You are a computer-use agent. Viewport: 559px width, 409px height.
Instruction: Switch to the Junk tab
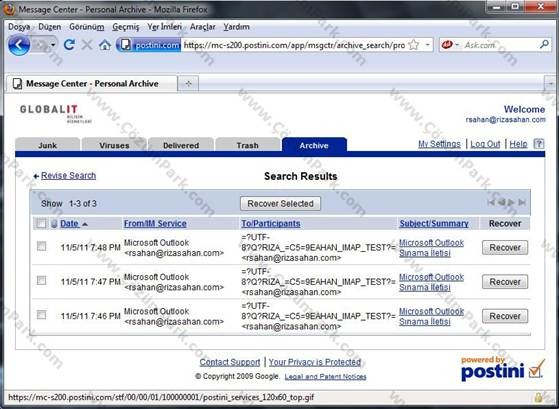pyautogui.click(x=47, y=145)
